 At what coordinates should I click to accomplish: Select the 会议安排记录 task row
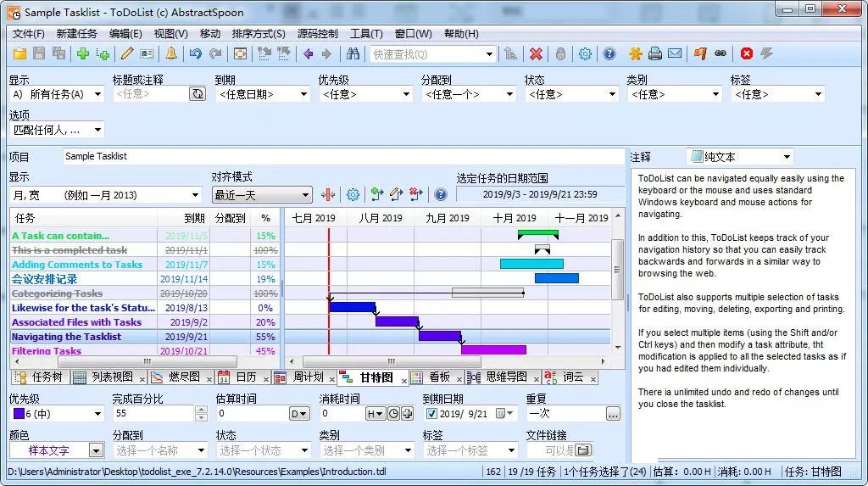click(44, 279)
